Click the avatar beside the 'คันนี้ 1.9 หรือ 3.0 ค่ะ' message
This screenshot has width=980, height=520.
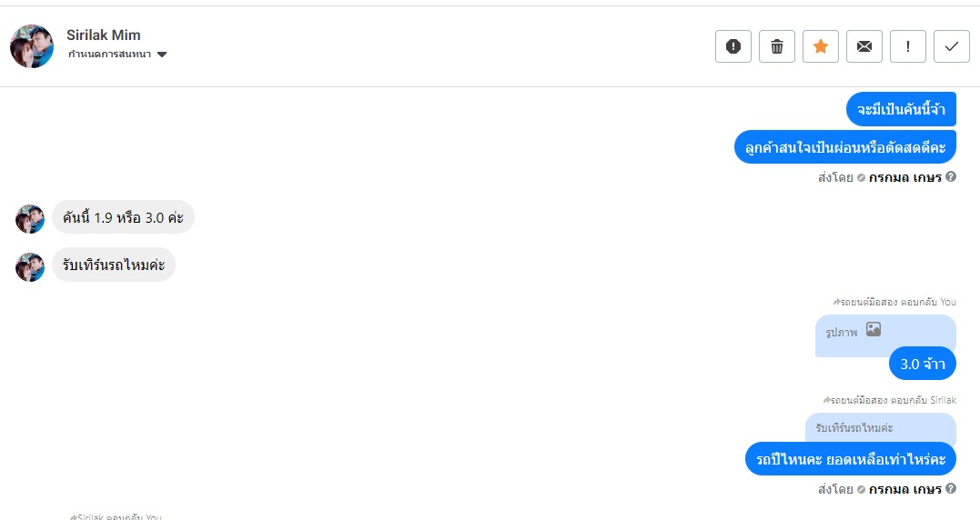tap(30, 218)
